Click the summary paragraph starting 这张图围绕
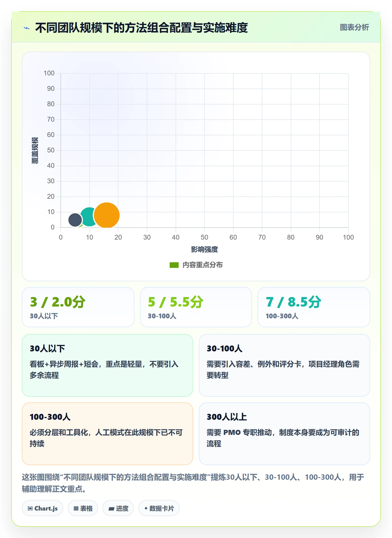 tap(193, 483)
